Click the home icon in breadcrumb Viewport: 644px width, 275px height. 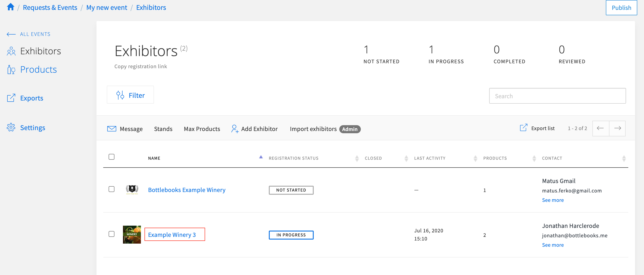(11, 7)
